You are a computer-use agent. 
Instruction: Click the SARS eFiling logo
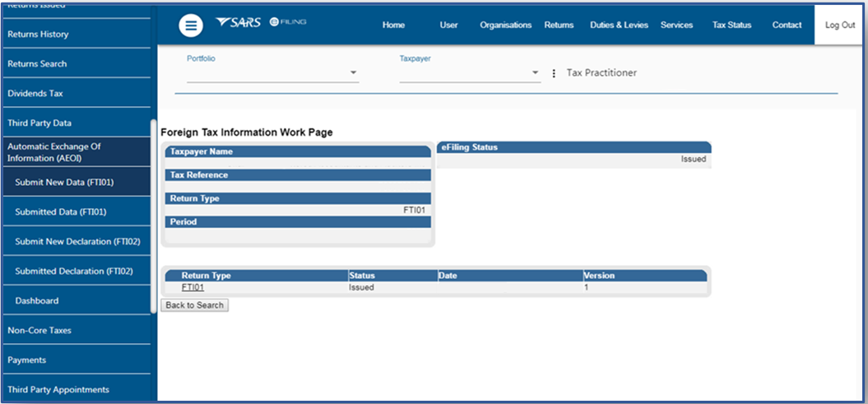260,22
